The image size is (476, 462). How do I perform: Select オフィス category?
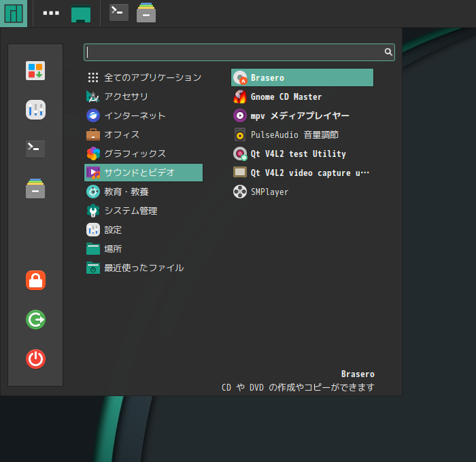(143, 135)
